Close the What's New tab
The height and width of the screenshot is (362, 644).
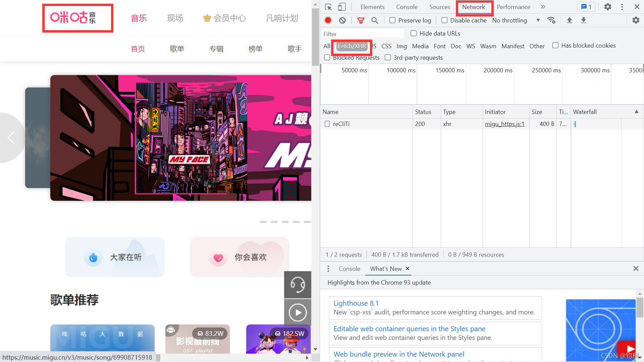(x=408, y=268)
